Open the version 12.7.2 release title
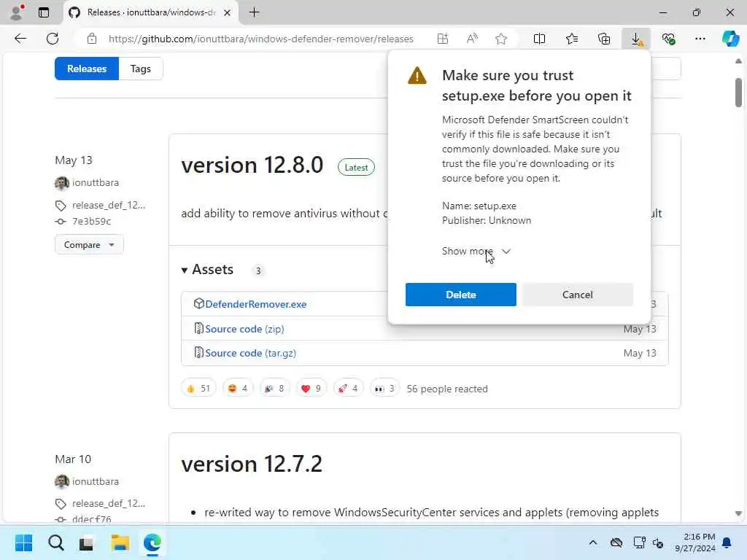The image size is (747, 560). [x=252, y=463]
